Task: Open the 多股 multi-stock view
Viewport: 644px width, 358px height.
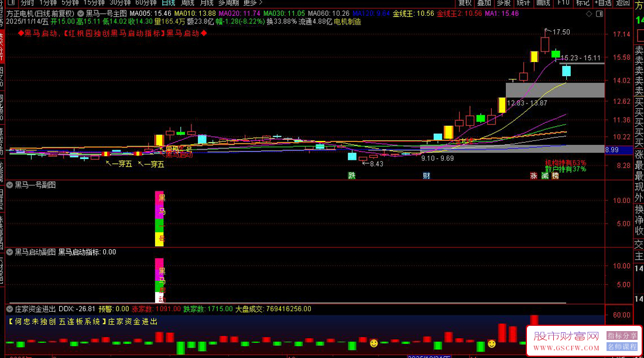Action: coord(503,3)
